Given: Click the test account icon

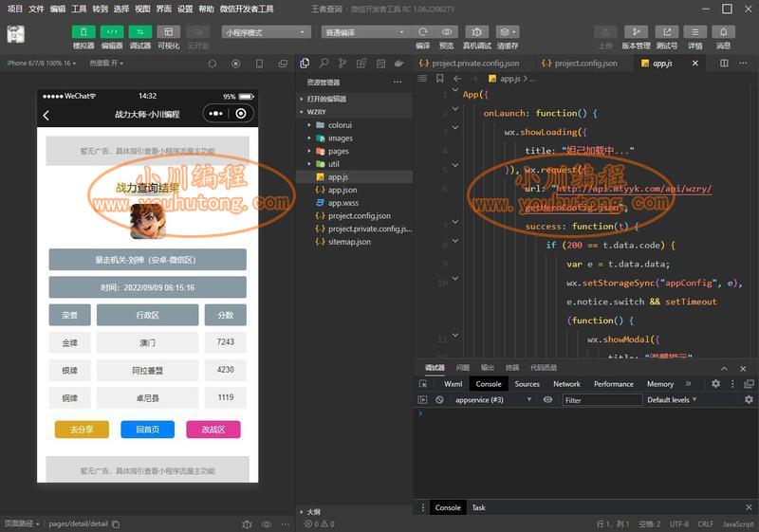Looking at the screenshot, I should pos(667,32).
